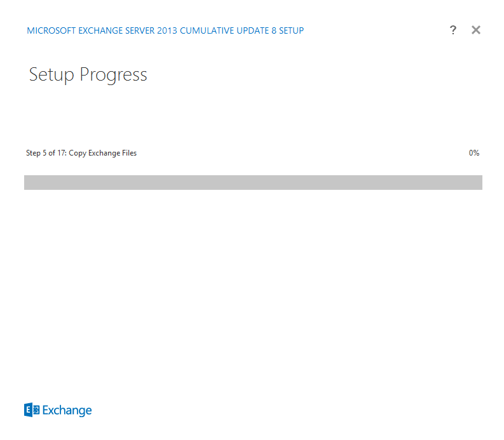Open setup help with the question mark
This screenshot has height=440, width=504.
point(453,30)
